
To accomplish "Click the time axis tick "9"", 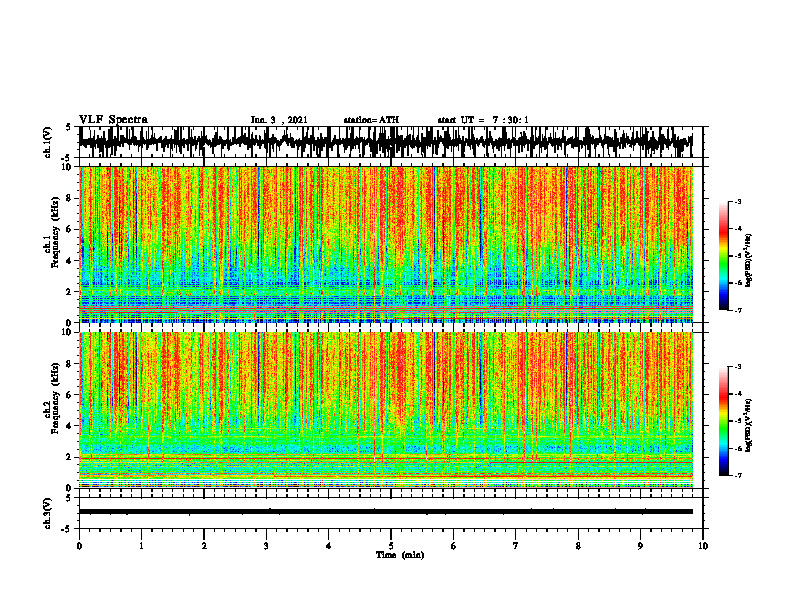I will (x=640, y=546).
